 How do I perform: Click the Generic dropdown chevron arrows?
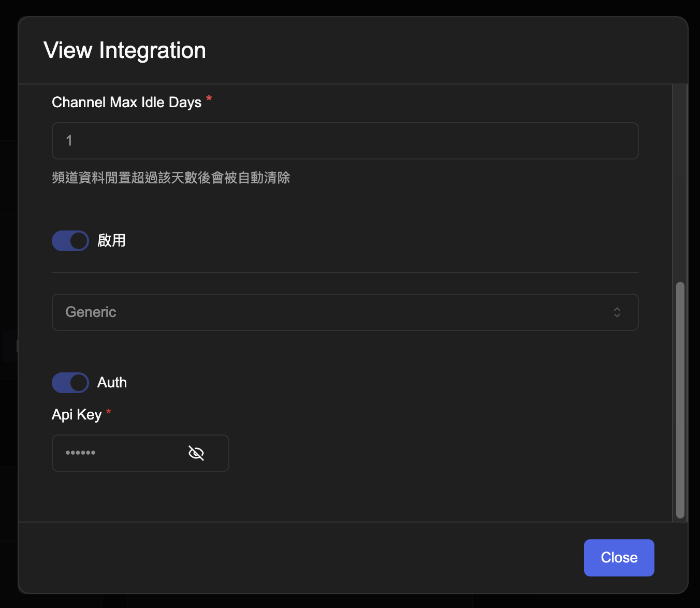(x=617, y=312)
